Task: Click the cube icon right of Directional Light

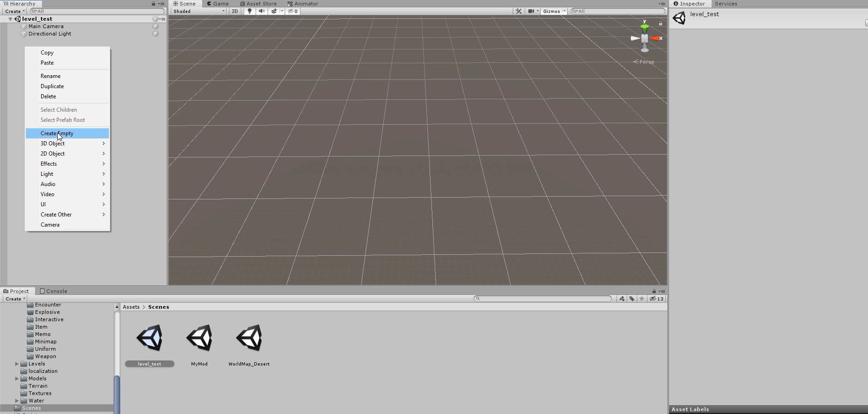Action: click(x=156, y=34)
